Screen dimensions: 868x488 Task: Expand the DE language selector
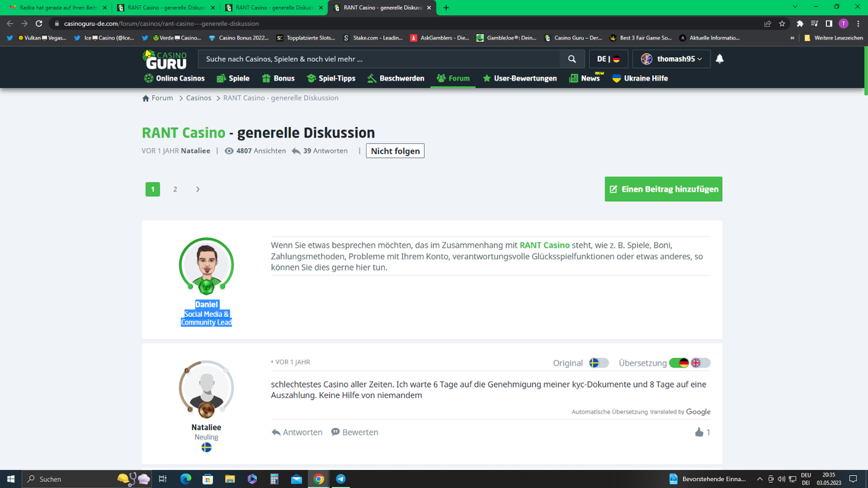608,59
